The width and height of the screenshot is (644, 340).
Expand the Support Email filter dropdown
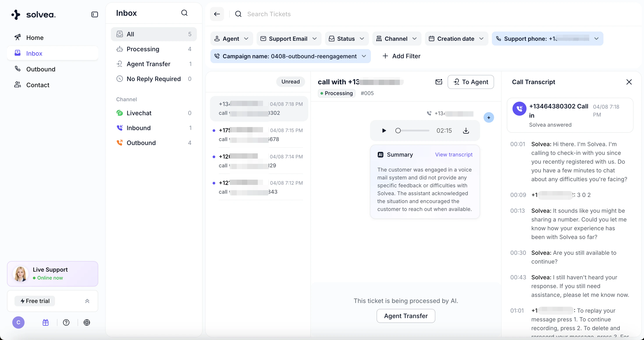[x=289, y=39]
